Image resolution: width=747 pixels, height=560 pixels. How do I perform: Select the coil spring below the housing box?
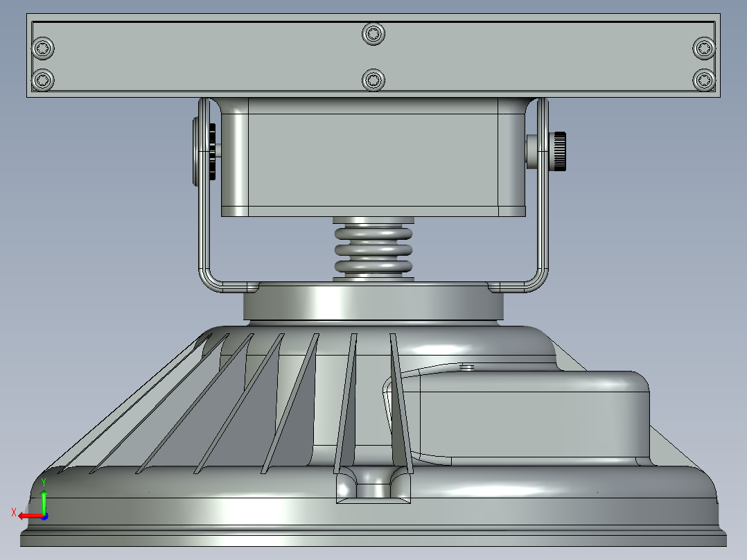coord(373,250)
